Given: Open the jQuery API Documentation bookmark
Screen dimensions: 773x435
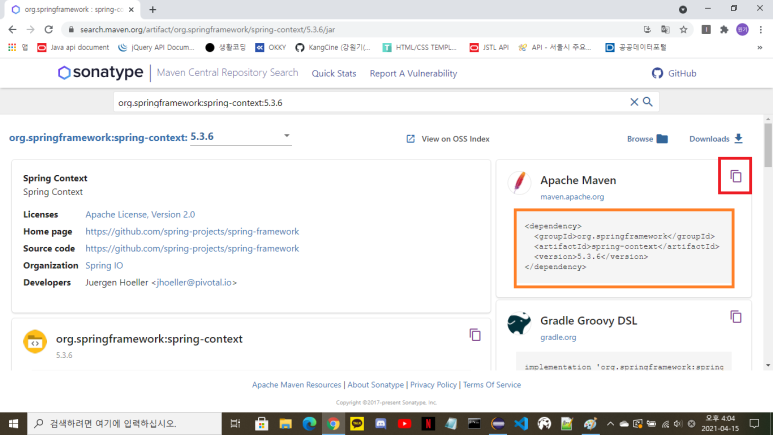Looking at the screenshot, I should click(156, 47).
